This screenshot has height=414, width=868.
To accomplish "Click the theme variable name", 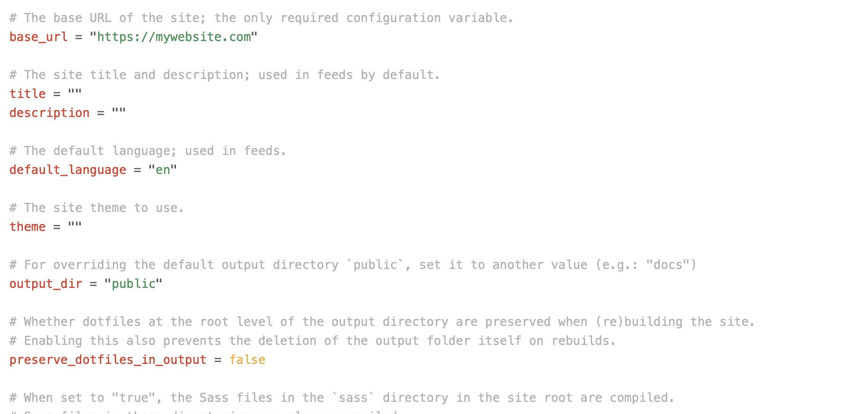I will click(x=27, y=227).
